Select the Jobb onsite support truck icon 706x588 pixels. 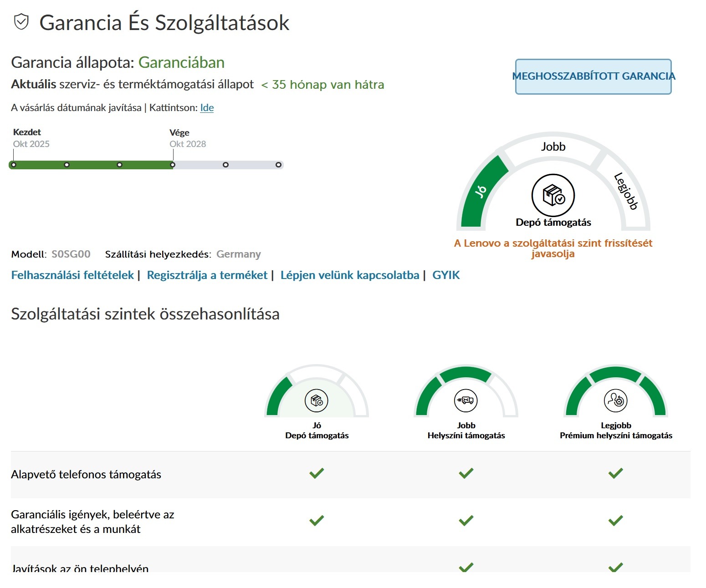tap(466, 400)
